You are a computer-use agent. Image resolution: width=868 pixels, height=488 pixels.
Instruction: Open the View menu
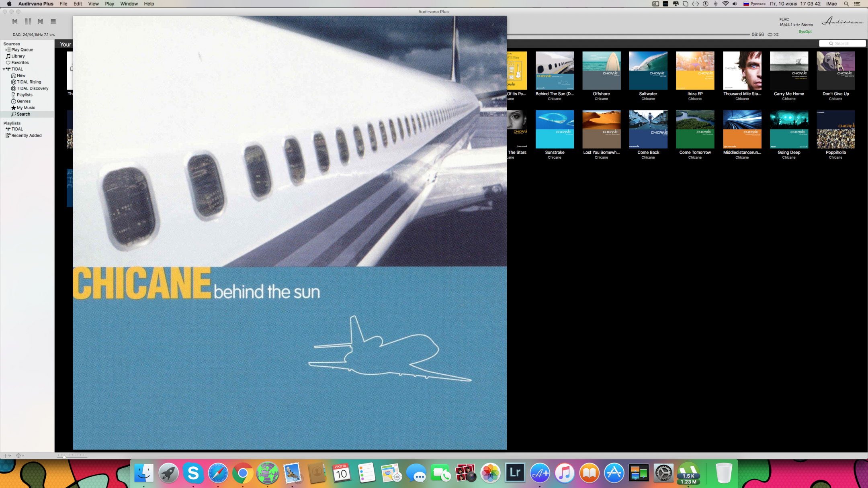pos(93,4)
